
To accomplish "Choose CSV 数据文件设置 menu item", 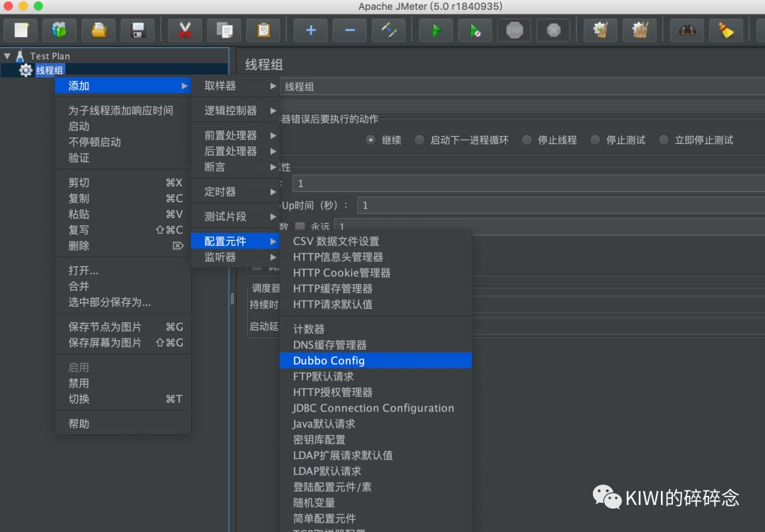I will (375, 241).
